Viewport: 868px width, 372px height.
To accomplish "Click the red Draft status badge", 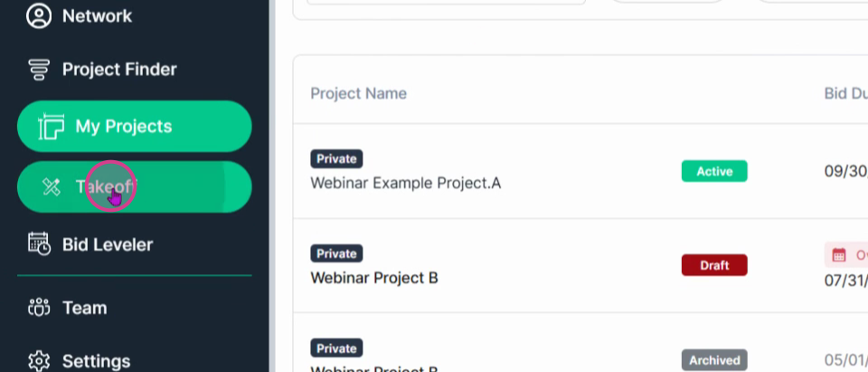I will (714, 265).
